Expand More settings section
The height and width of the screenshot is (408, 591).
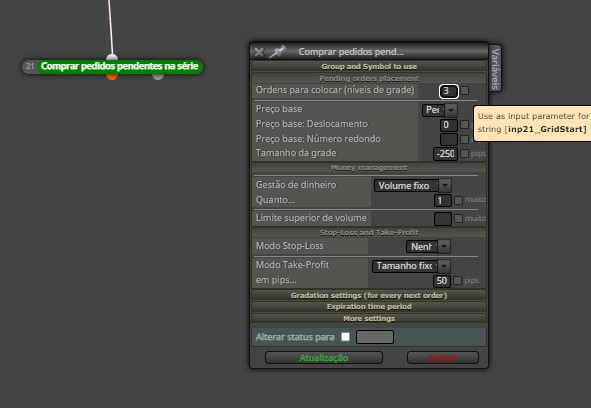tap(369, 319)
